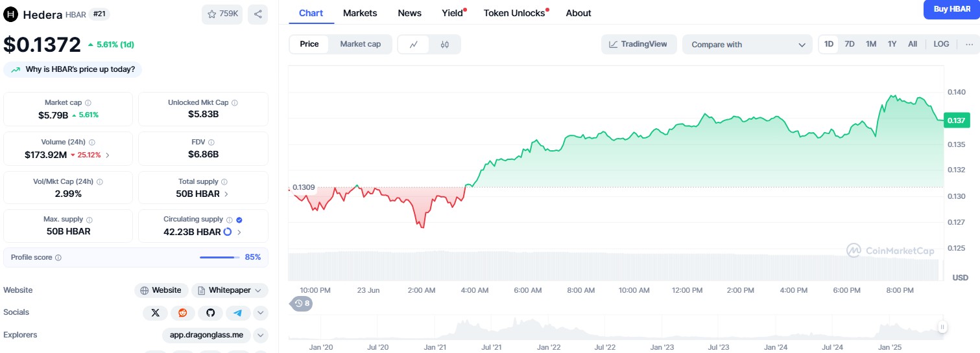Toggle LOG scale on the chart

[941, 44]
